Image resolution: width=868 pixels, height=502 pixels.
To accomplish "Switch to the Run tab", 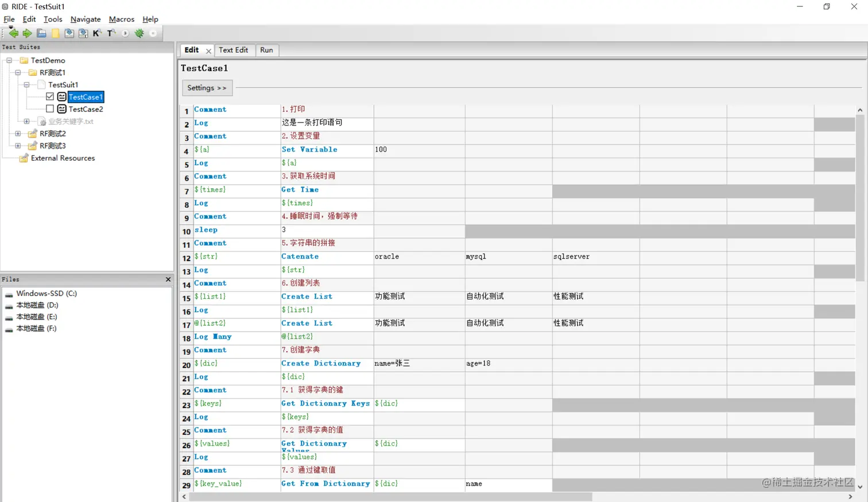I will [266, 50].
